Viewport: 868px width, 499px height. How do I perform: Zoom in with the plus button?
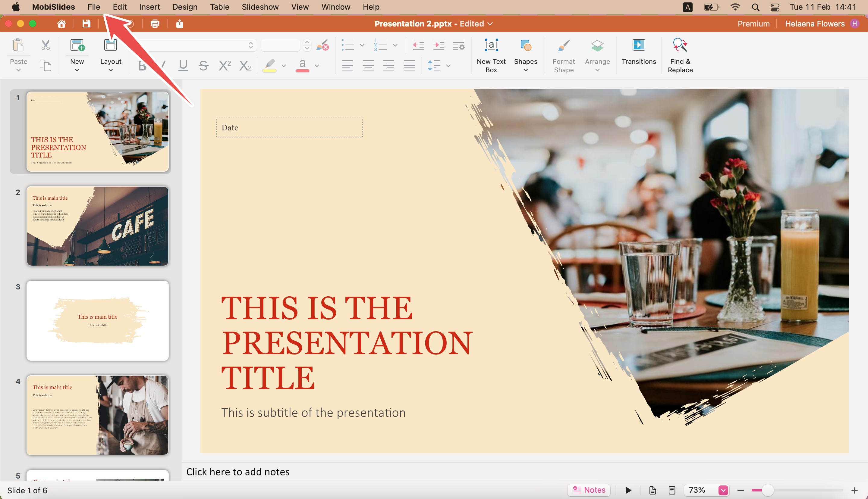point(854,491)
